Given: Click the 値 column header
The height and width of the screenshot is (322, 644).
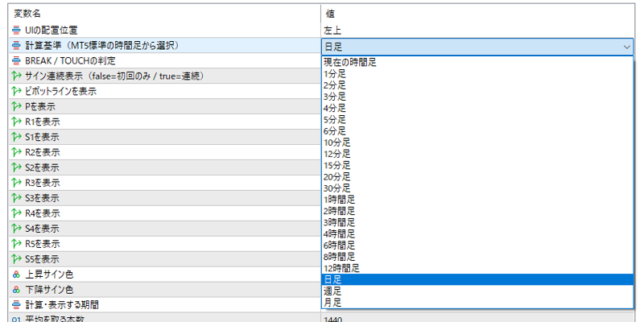Looking at the screenshot, I should point(330,14).
